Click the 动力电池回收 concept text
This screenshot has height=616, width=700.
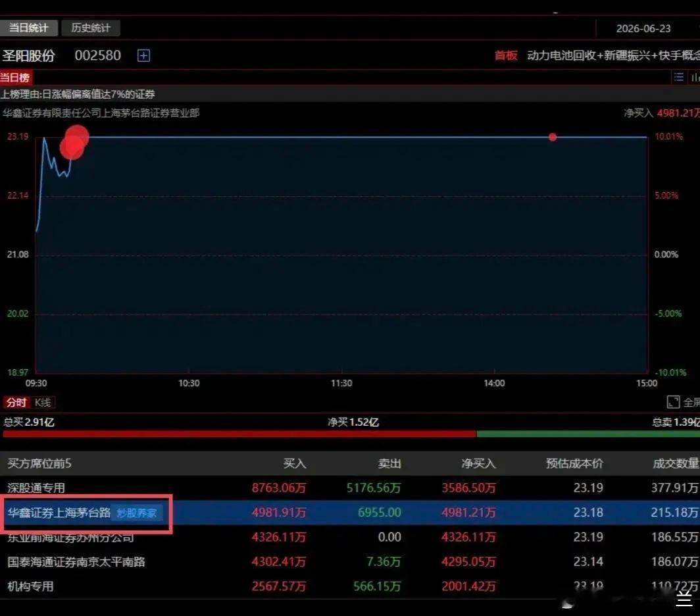(562, 55)
